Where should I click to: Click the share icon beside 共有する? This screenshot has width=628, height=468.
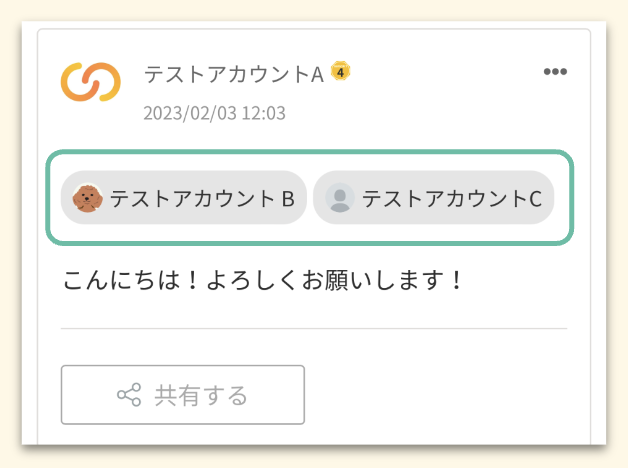pos(129,395)
